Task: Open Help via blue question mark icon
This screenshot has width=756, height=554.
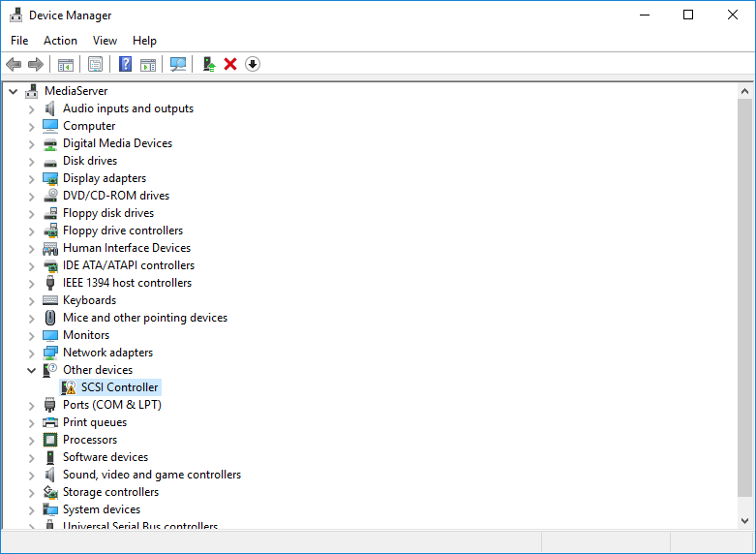Action: click(x=125, y=64)
